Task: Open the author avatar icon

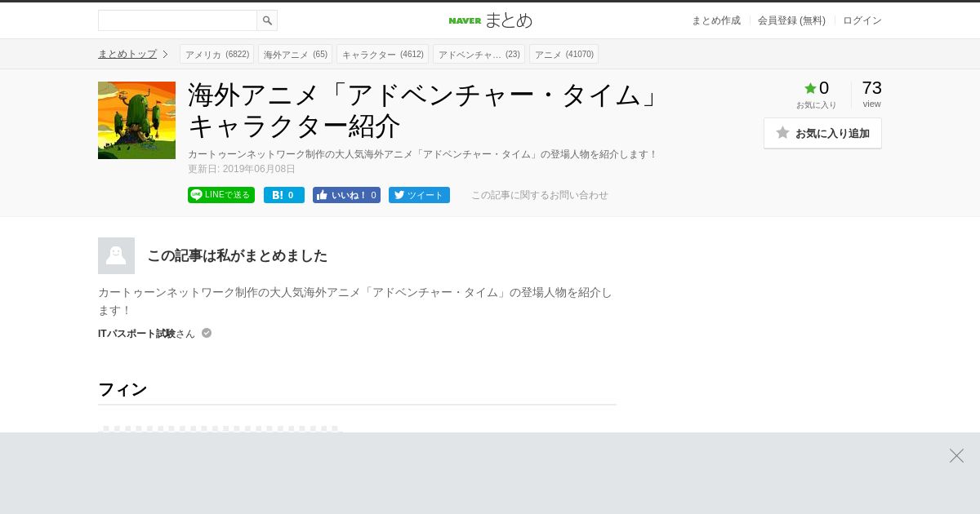Action: click(116, 255)
